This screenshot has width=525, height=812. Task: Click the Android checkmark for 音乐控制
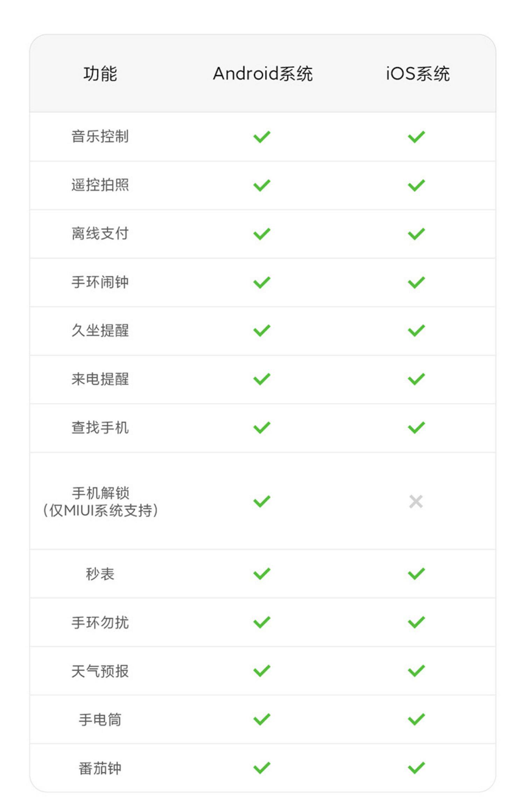[262, 137]
